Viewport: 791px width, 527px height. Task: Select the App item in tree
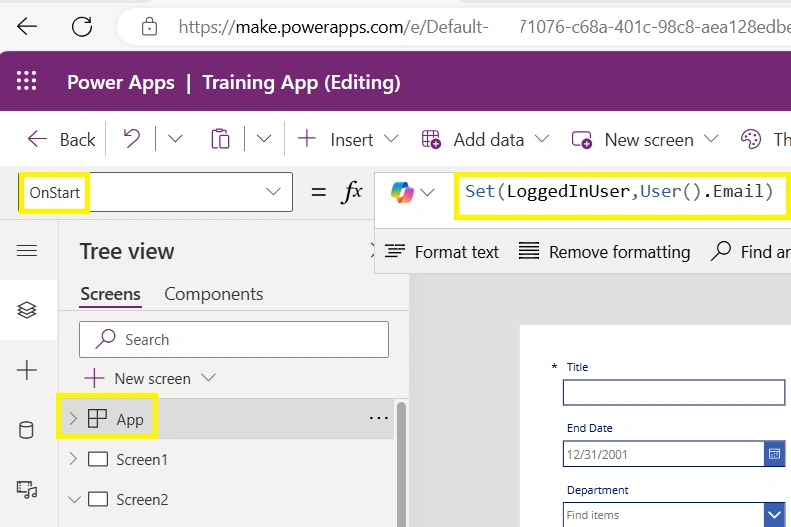pos(130,420)
